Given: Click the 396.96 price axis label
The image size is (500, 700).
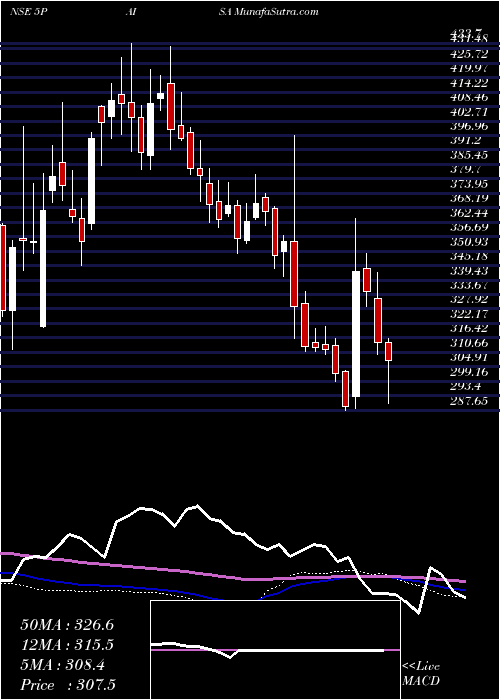Looking at the screenshot, I should (469, 126).
